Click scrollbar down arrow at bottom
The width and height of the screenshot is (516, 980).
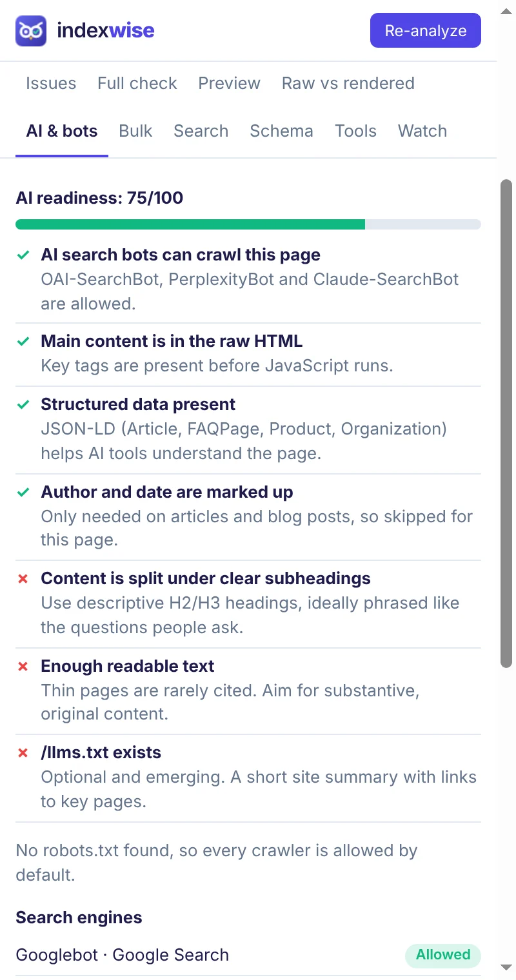point(506,968)
